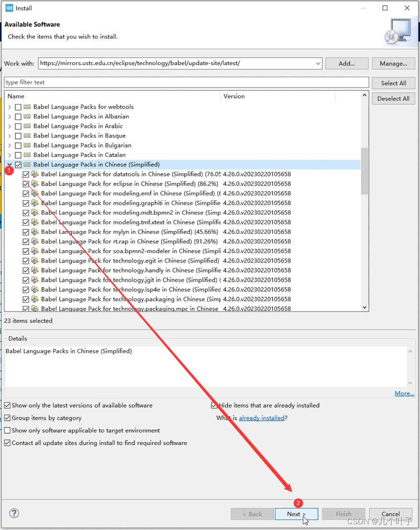Click feature icon of mylyn language pack
Screen dimensions: 420x530
point(35,232)
